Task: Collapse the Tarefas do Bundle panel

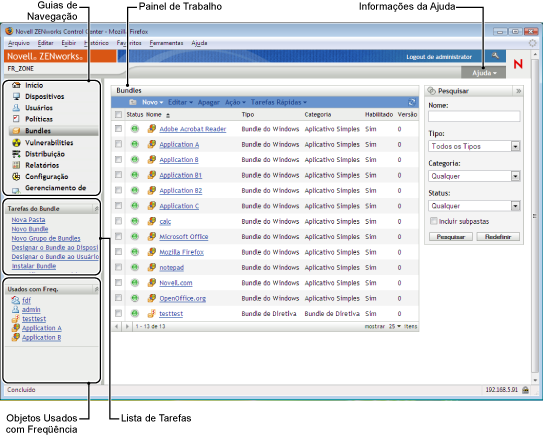Action: [x=96, y=208]
